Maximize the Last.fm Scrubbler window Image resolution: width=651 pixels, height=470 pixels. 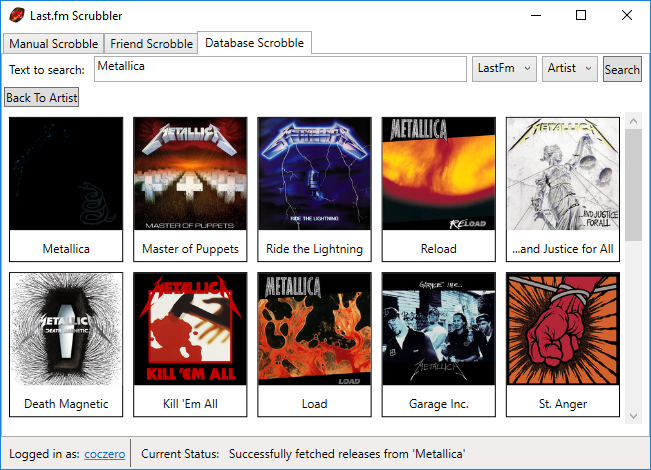[x=581, y=15]
